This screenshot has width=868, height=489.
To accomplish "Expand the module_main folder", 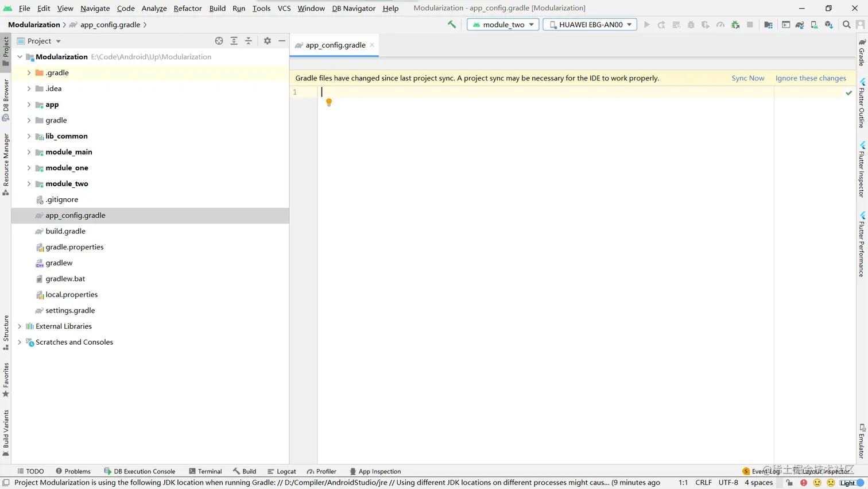I will 29,152.
